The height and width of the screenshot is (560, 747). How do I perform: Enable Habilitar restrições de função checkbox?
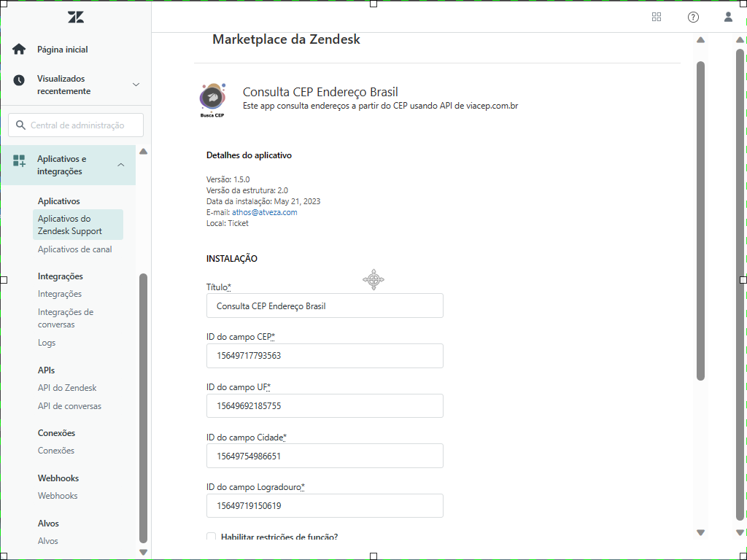click(x=212, y=537)
